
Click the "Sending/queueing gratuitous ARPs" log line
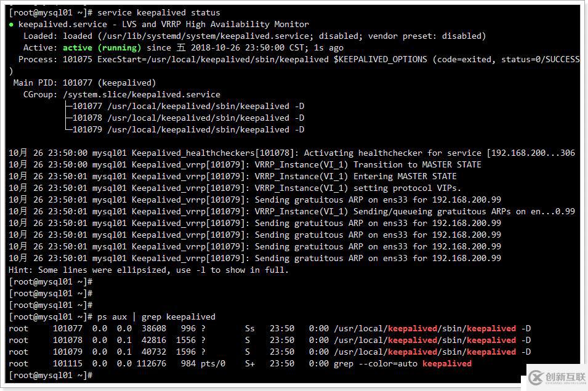click(x=432, y=212)
